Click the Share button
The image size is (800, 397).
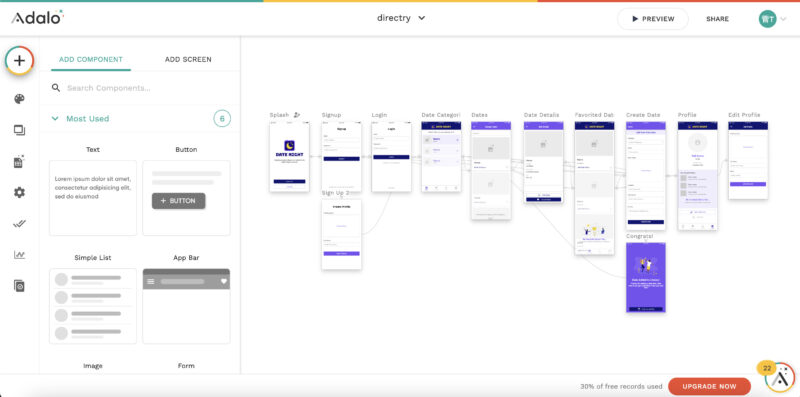click(x=717, y=19)
